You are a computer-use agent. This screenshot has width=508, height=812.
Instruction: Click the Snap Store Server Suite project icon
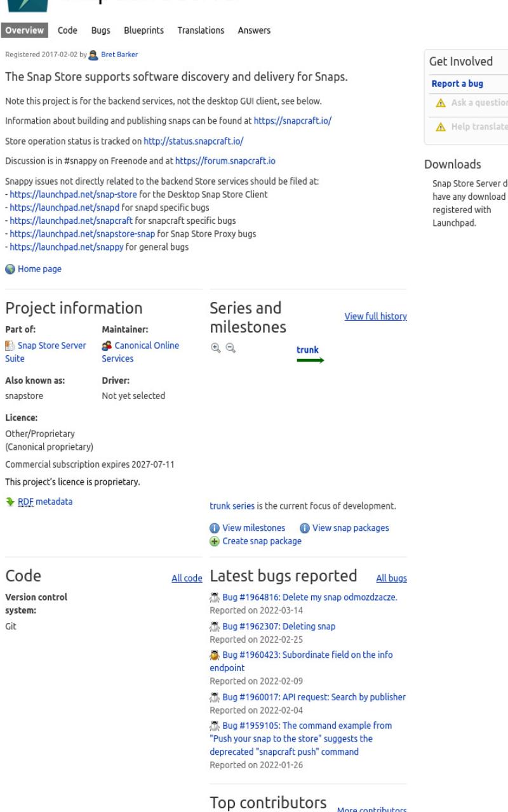[x=10, y=346]
